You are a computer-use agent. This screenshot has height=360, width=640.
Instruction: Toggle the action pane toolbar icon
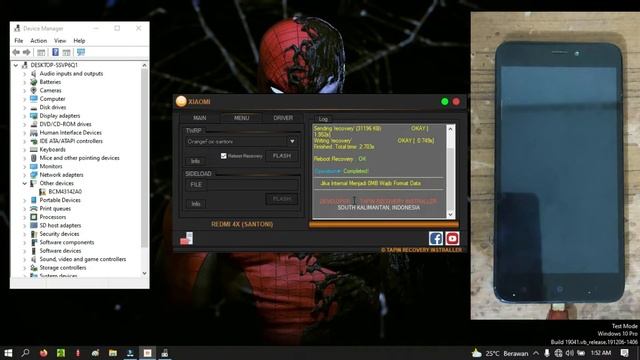(x=67, y=52)
